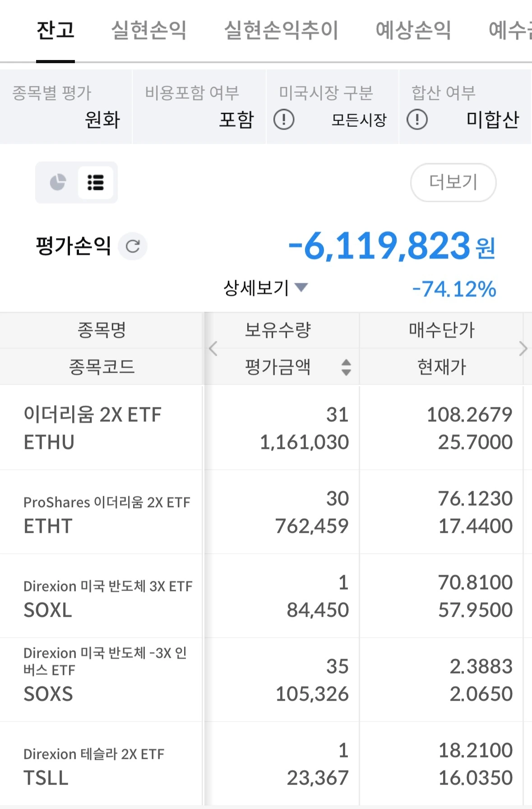The height and width of the screenshot is (809, 532).
Task: Expand 상세보기 details
Action: pyautogui.click(x=265, y=287)
